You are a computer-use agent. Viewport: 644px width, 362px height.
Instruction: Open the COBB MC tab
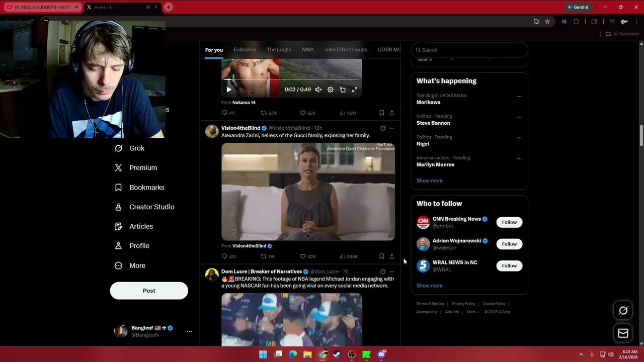point(389,50)
